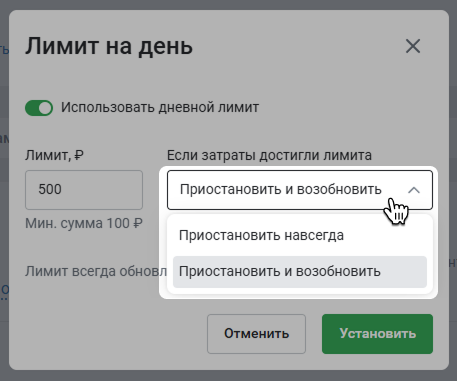Click the Использовать дневной лимит label text
The width and height of the screenshot is (457, 381).
click(160, 107)
